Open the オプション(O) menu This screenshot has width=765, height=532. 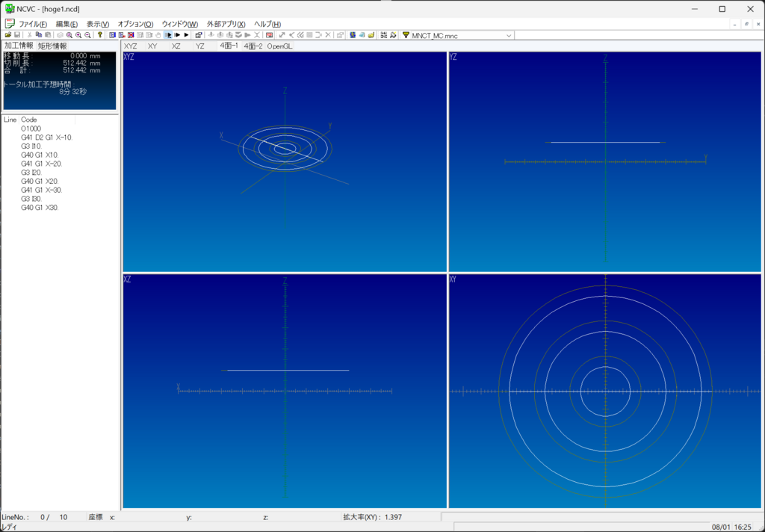click(x=135, y=24)
